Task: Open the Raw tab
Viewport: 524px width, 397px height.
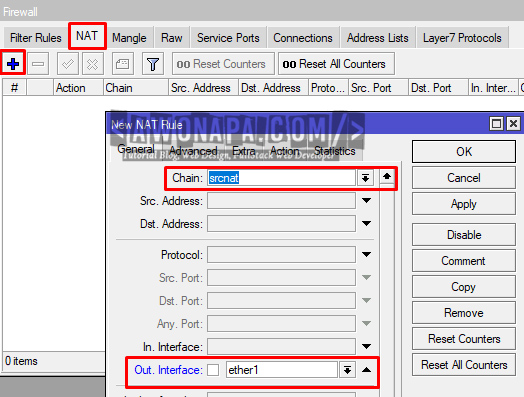Action: tap(172, 38)
